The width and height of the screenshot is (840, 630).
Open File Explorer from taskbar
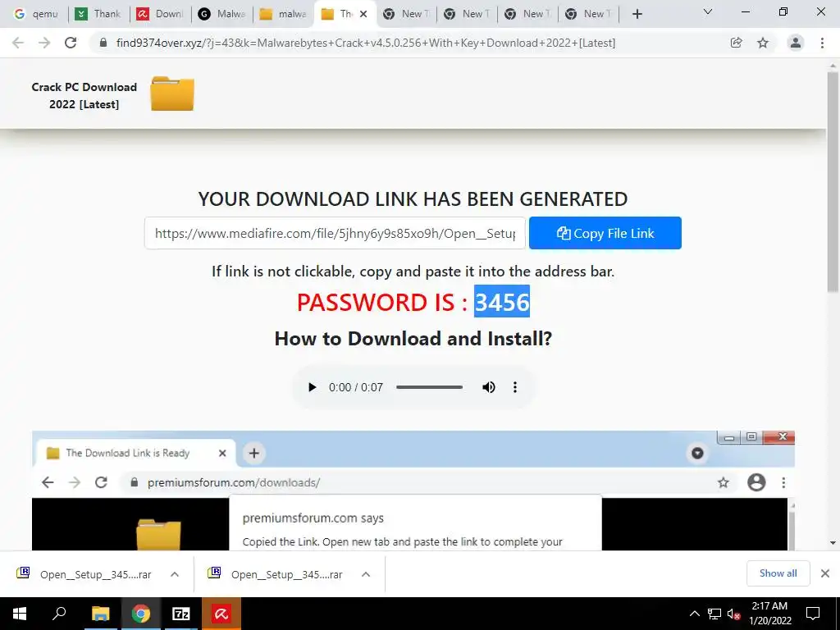tap(100, 614)
